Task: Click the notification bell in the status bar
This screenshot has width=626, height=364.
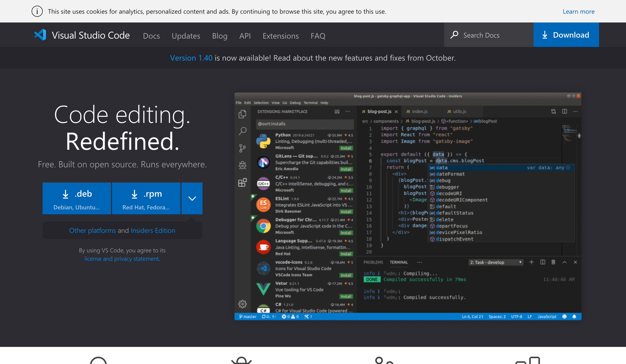Action: [x=574, y=317]
